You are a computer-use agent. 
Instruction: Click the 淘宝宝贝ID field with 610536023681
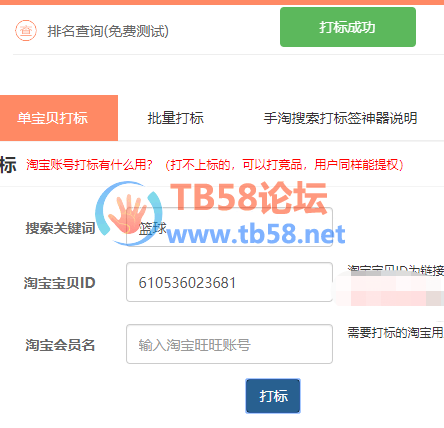[229, 282]
